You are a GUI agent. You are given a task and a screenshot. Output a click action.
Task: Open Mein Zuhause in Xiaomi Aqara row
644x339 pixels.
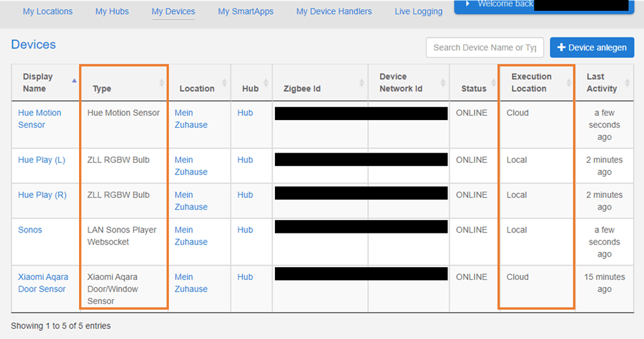click(191, 283)
